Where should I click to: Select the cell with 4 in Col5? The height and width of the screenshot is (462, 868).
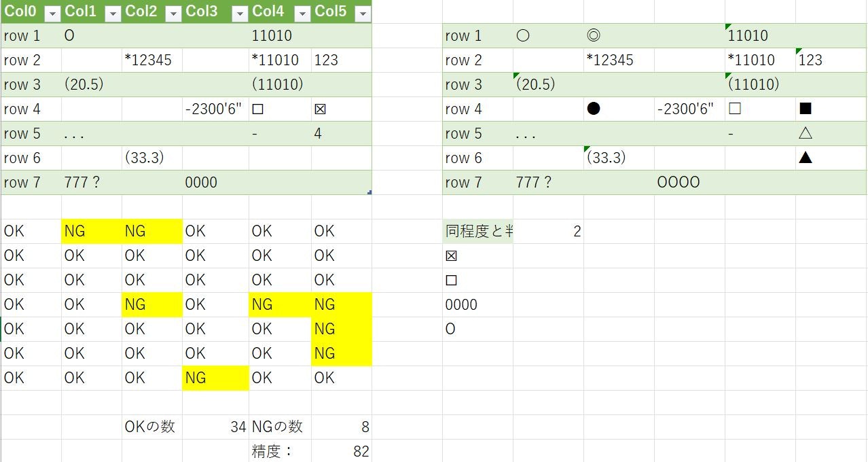[x=342, y=133]
